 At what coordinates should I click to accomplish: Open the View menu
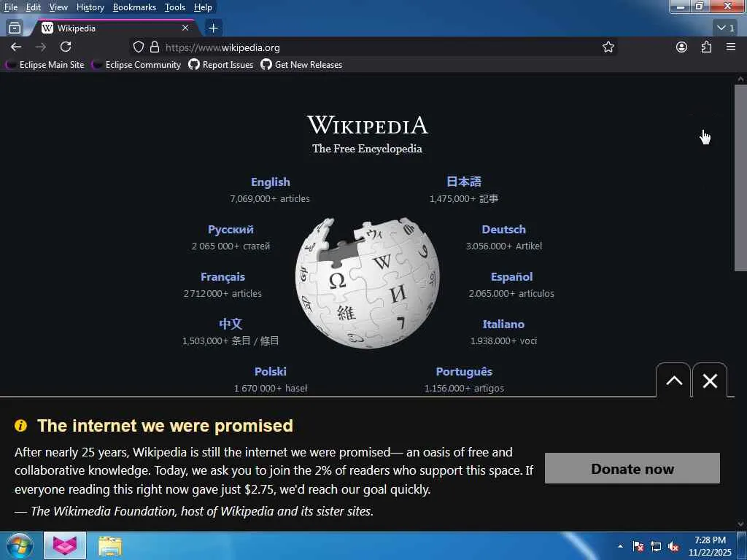[58, 7]
